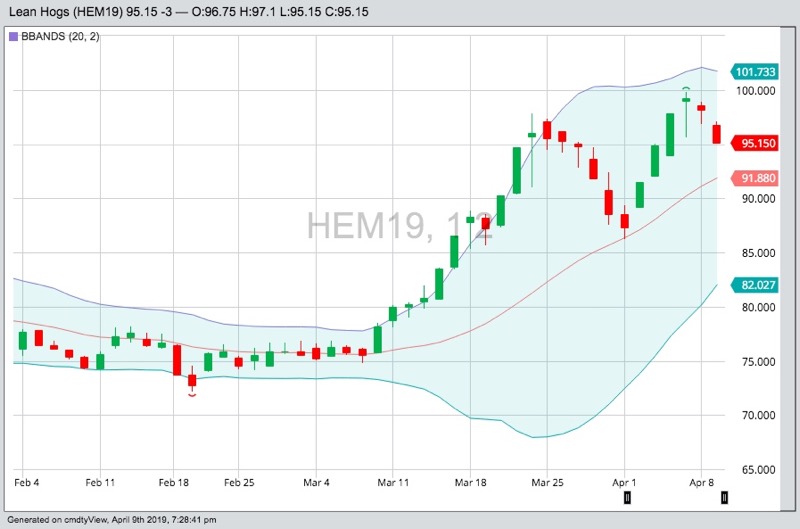Click the Mar 25 date axis label
The image size is (800, 529).
click(547, 482)
